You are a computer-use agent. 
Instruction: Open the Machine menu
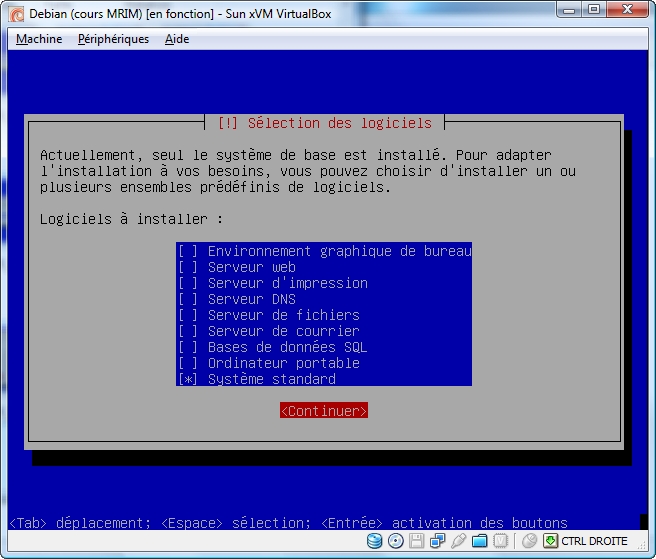pyautogui.click(x=39, y=39)
